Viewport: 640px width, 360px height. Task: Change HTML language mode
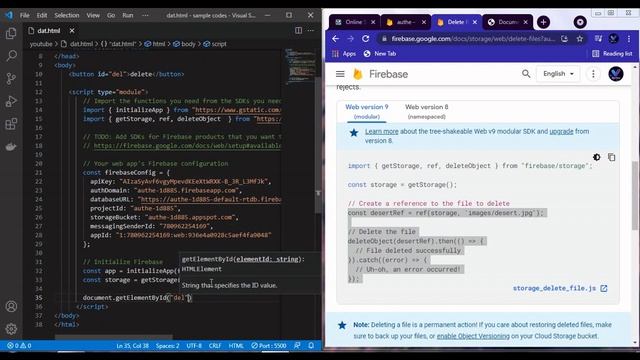pyautogui.click(x=236, y=346)
